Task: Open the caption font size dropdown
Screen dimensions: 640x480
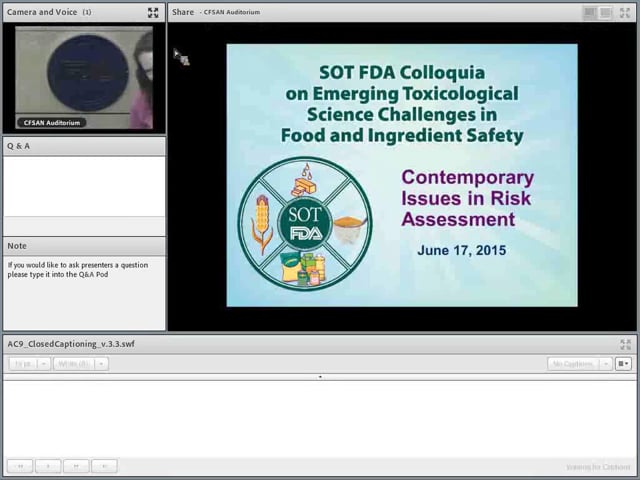Action: [29, 363]
